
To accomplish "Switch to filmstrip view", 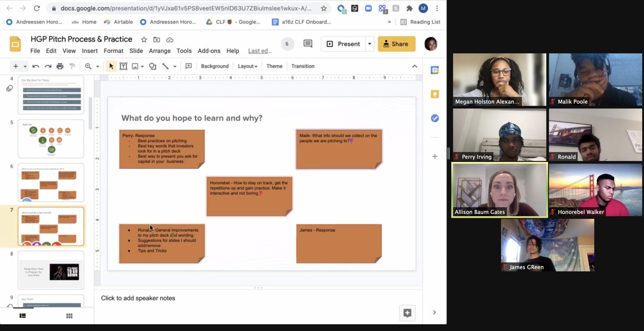I will point(23,316).
